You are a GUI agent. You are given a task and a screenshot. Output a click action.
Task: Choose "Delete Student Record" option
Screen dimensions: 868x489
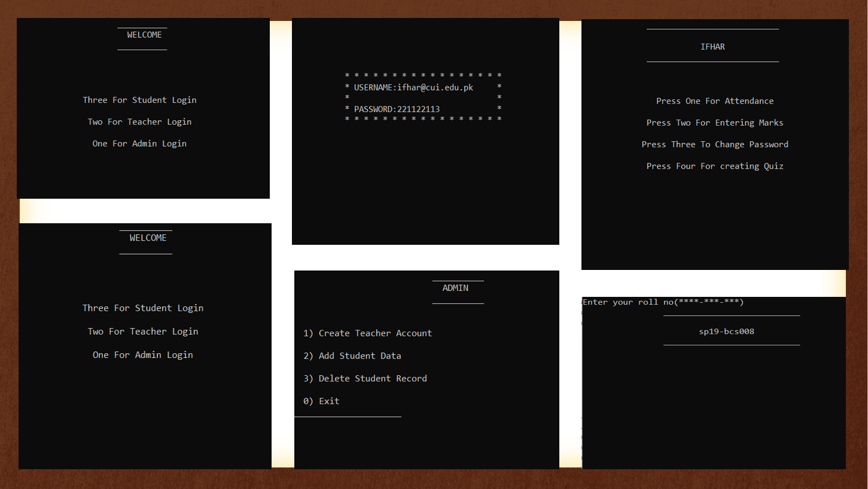[x=372, y=378]
